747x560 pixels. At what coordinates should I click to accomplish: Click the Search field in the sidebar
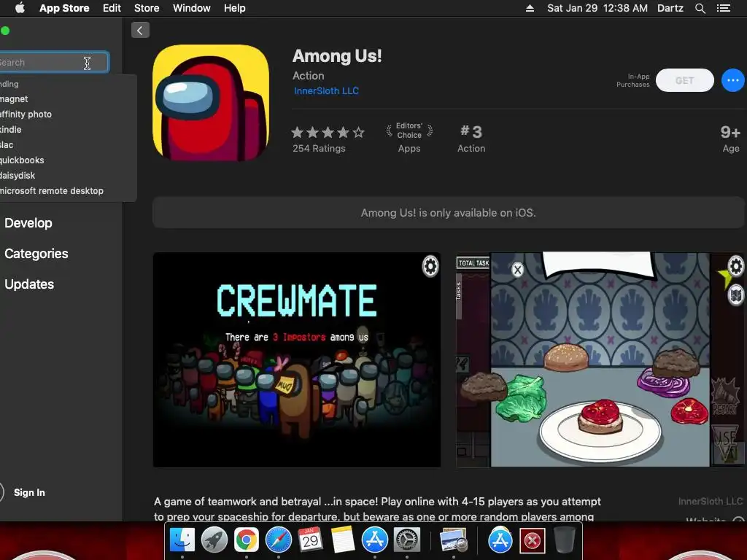(53, 63)
